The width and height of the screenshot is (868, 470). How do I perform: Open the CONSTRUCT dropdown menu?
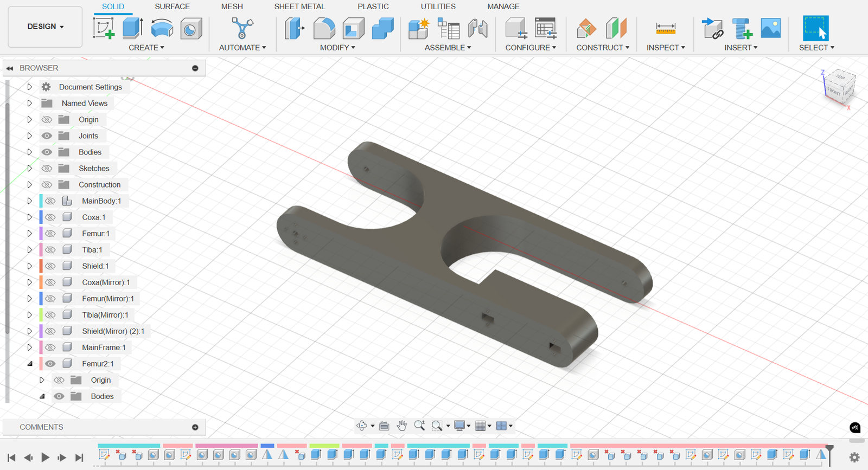[x=603, y=48]
